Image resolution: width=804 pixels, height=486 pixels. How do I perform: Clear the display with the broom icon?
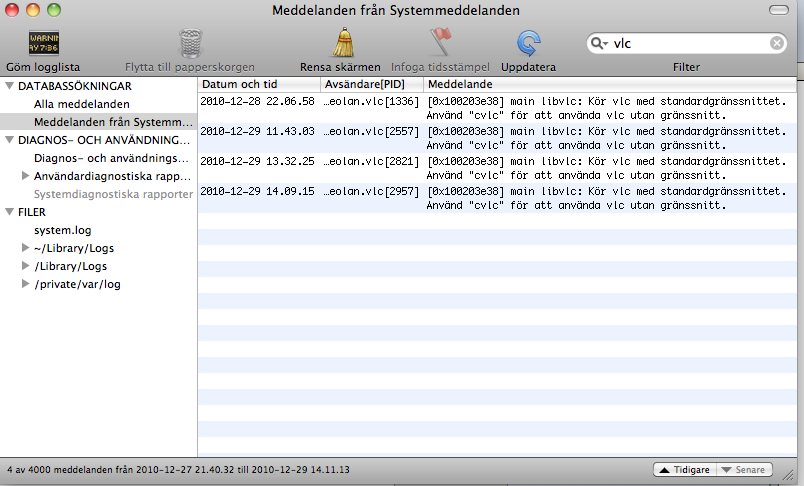pyautogui.click(x=343, y=43)
